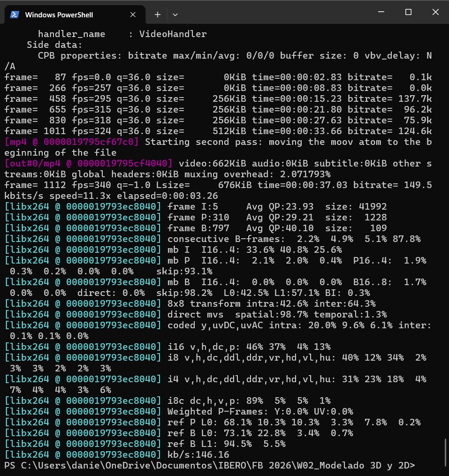Viewport: 449px width, 476px height.
Task: Click the PowerShell icon on the active tab
Action: 14,15
